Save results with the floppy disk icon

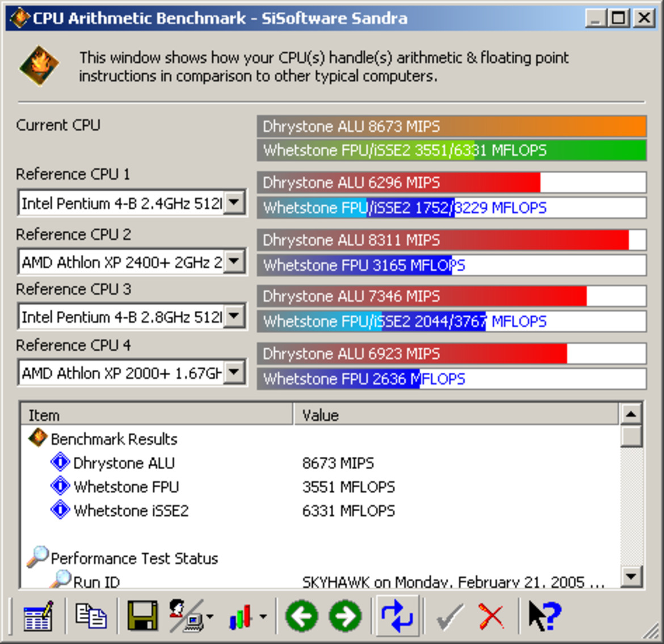point(142,616)
